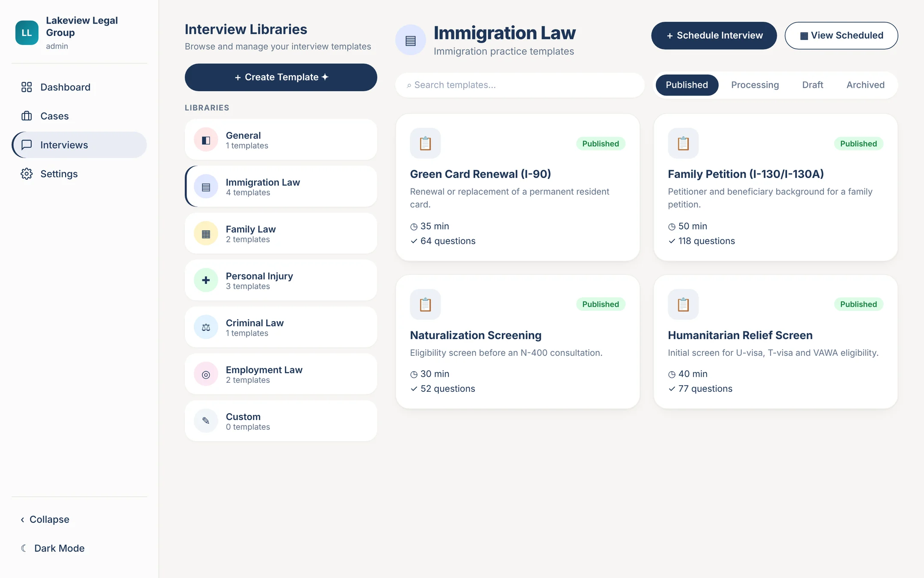Click Published badge on Green Card Renewal
Image resolution: width=924 pixels, height=578 pixels.
tap(601, 143)
